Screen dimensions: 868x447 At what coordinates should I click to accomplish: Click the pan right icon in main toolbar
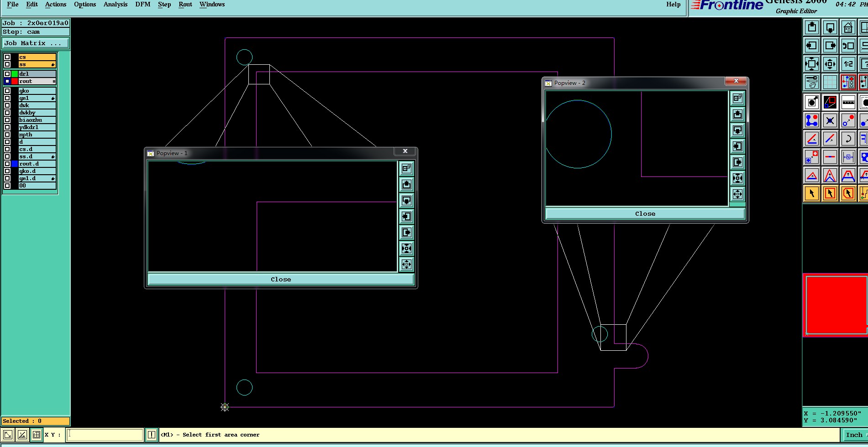coord(830,46)
